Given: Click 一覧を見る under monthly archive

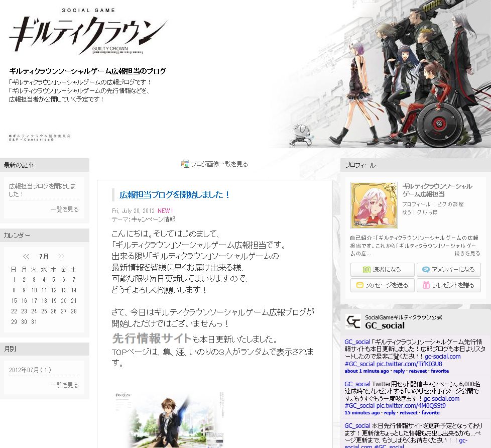Looking at the screenshot, I should [64, 385].
